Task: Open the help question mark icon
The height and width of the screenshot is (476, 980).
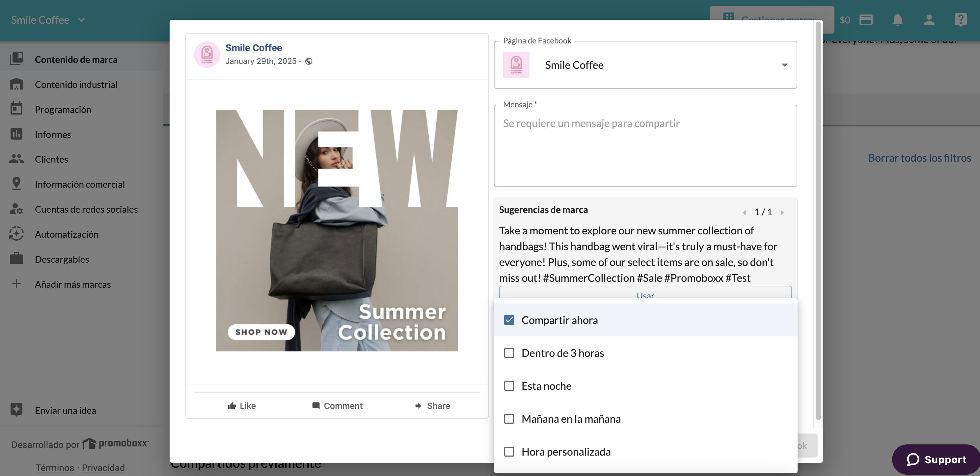Action: pos(961,20)
